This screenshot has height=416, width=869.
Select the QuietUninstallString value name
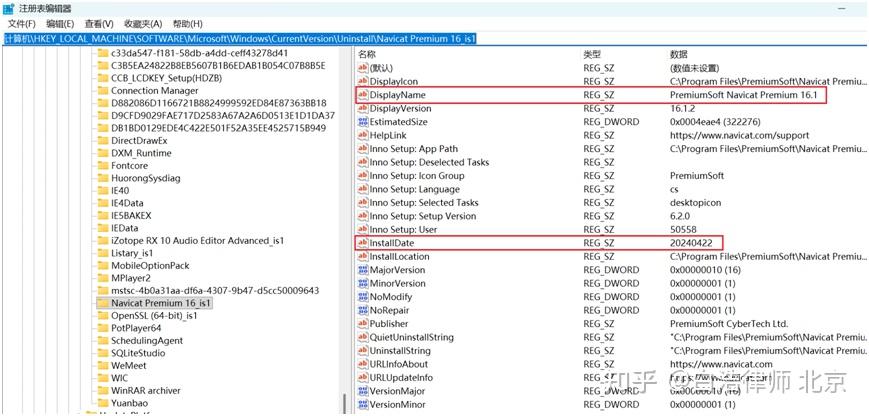(411, 337)
